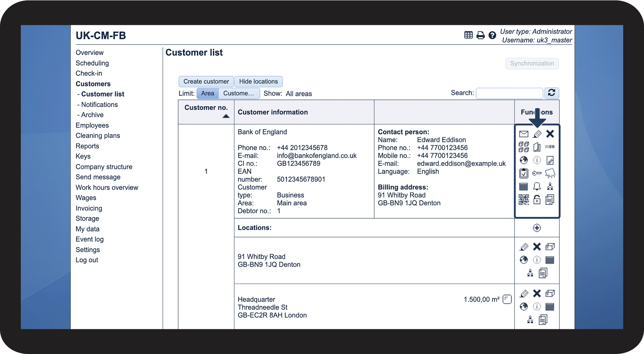Viewport: 644px width, 354px height.
Task: Open the table view icon in header
Action: click(x=468, y=35)
